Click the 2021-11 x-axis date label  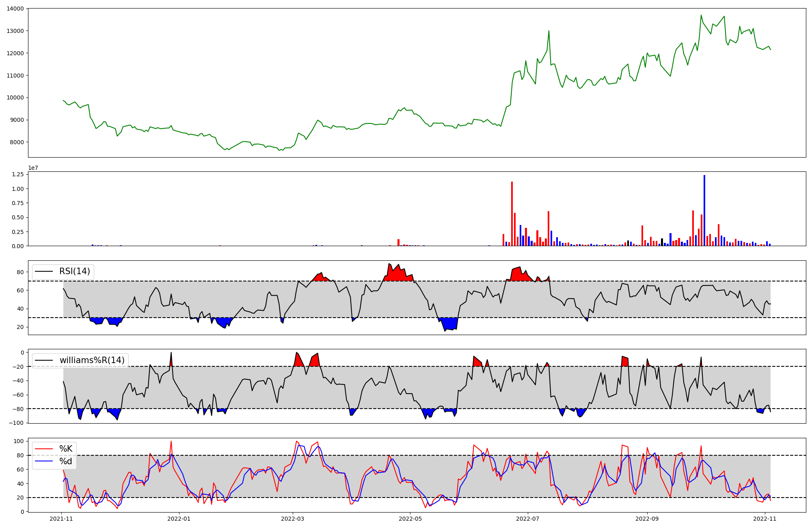(x=61, y=519)
